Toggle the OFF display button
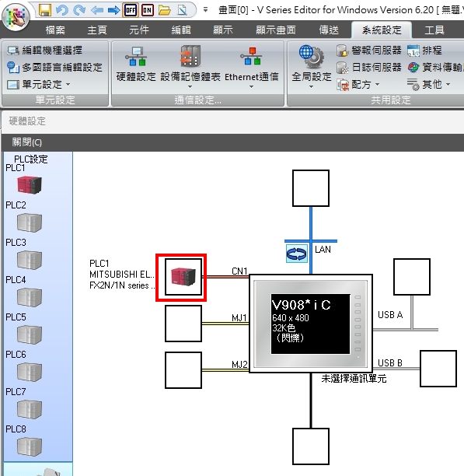464x476 pixels. [x=131, y=10]
